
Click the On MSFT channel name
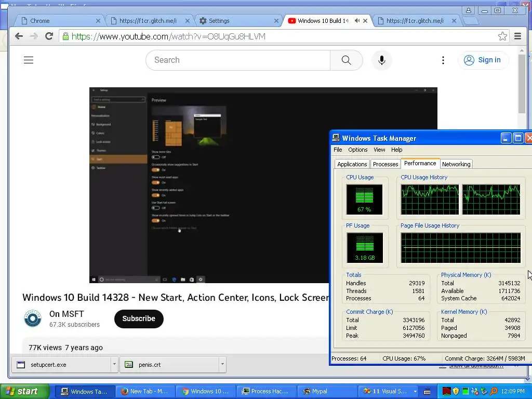pyautogui.click(x=66, y=314)
